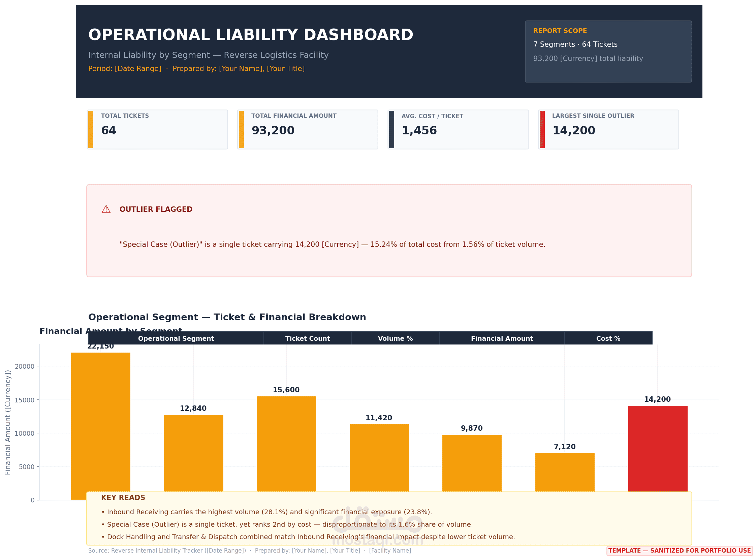Viewport: 756px width, 559px height.
Task: Select the Total Tickets card showing 64
Action: click(157, 129)
